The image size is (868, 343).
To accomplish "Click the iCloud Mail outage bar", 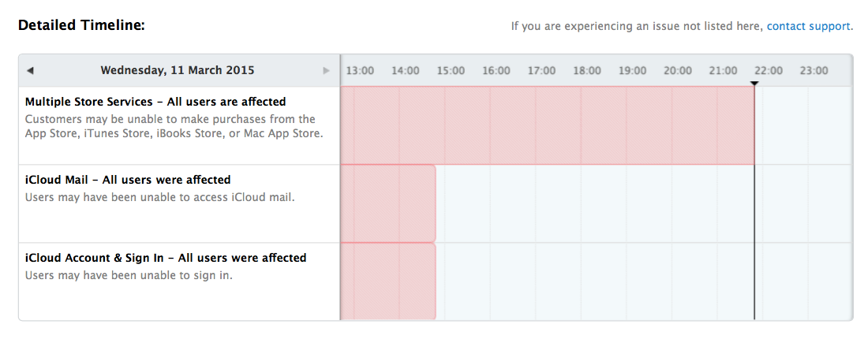I will (388, 203).
